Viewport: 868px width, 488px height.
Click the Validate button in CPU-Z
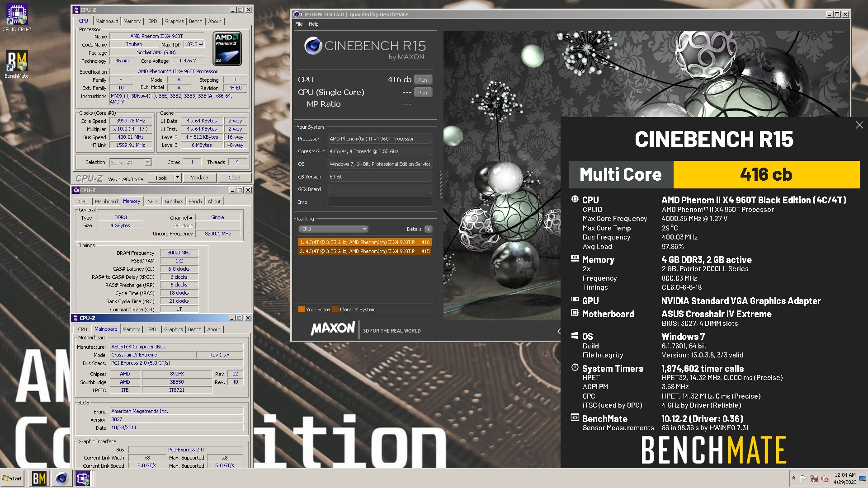(199, 178)
